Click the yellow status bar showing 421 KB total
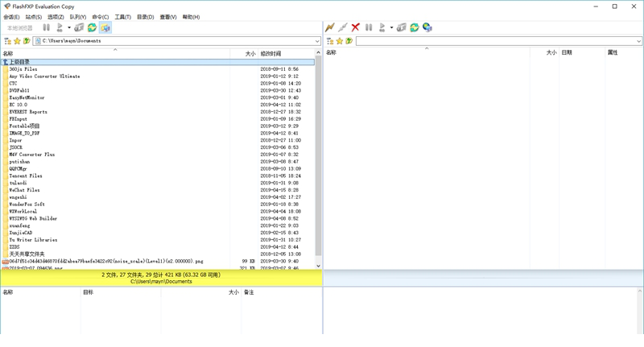This screenshot has height=347, width=644. [x=161, y=278]
